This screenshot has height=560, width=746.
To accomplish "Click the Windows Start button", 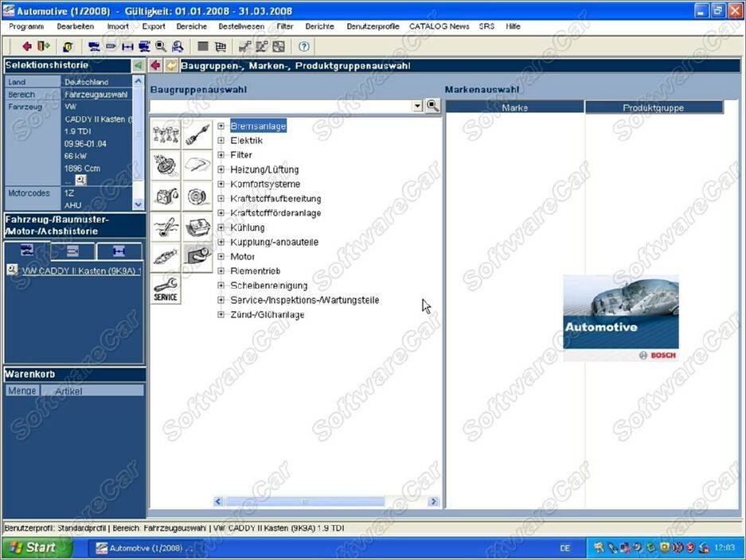I will (37, 547).
